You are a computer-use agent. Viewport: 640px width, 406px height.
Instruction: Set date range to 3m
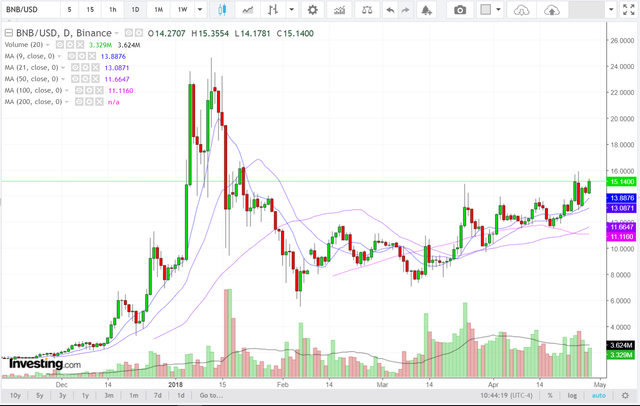click(109, 395)
